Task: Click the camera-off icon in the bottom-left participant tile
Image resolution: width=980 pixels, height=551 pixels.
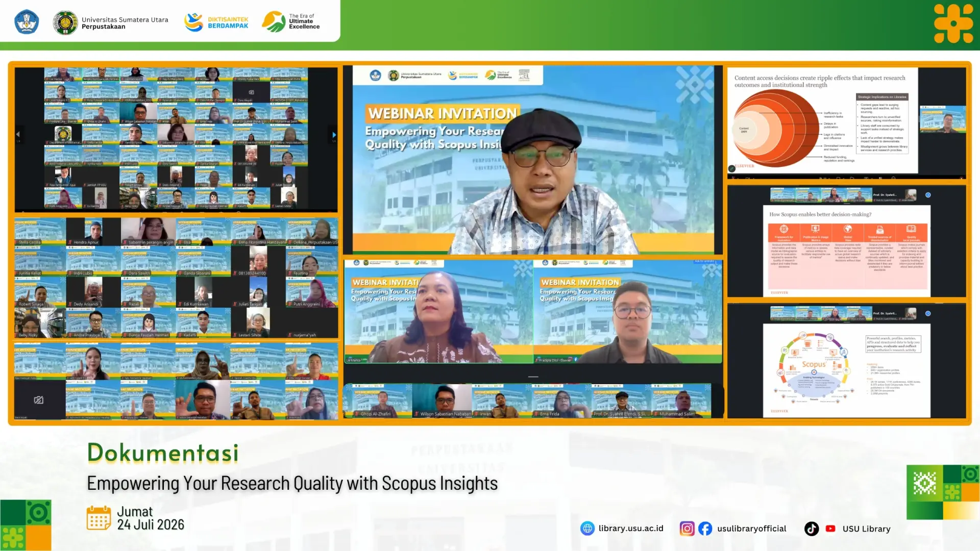Action: (38, 400)
